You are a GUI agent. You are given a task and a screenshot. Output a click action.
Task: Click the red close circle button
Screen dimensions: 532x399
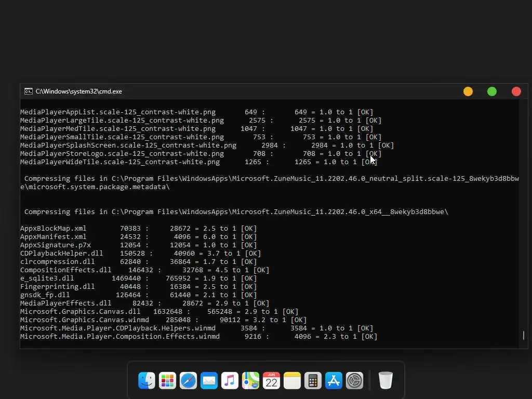(516, 91)
